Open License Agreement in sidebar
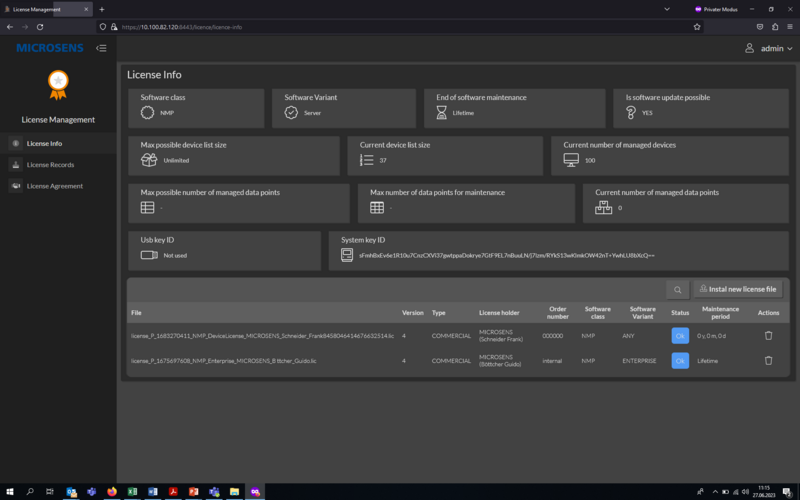800x500 pixels. [x=54, y=186]
